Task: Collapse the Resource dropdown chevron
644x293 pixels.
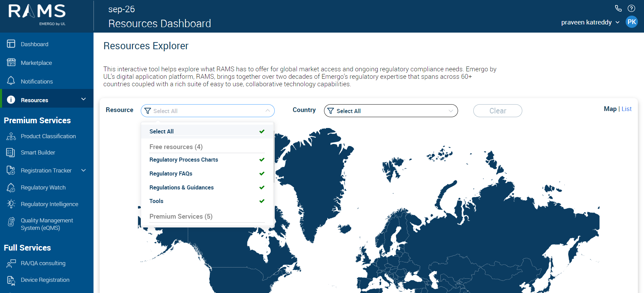Action: [268, 111]
